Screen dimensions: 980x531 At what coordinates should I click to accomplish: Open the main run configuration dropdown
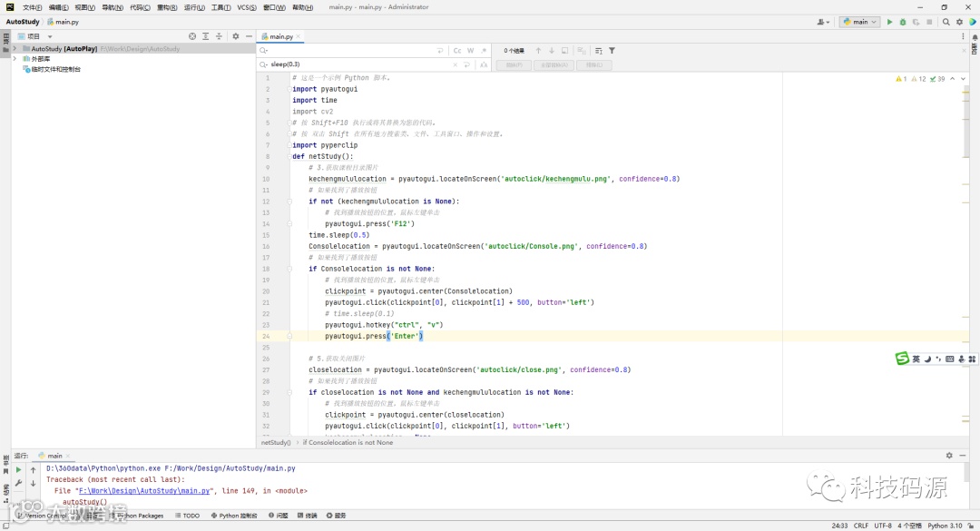(x=859, y=22)
